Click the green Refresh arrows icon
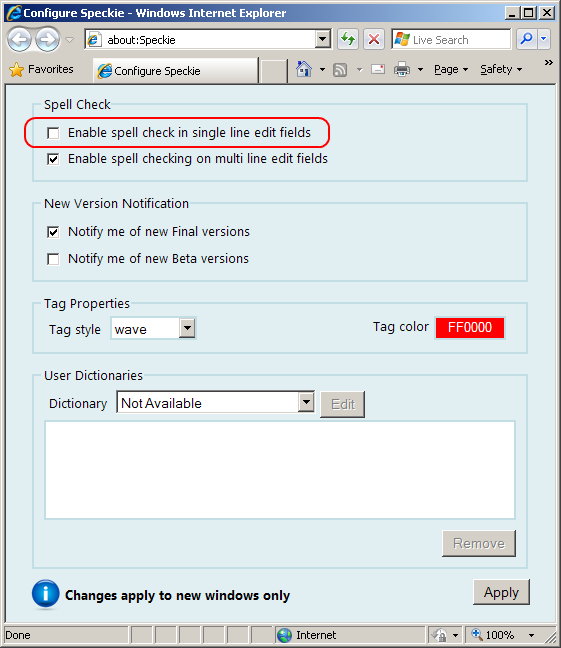This screenshot has height=648, width=561. (x=348, y=40)
